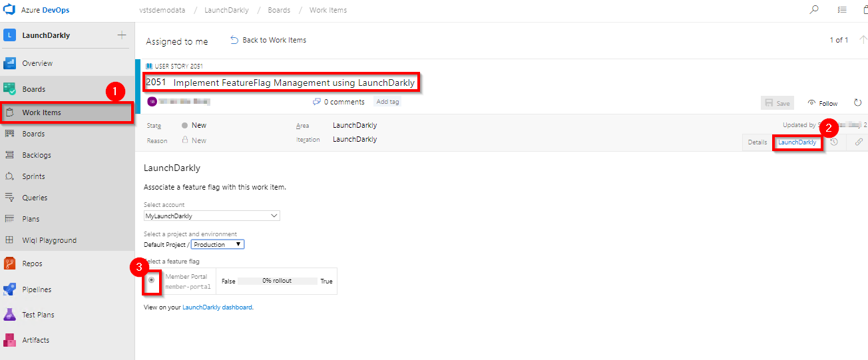Screen dimensions: 868x360
Task: Click the assigned user avatar
Action: point(152,102)
